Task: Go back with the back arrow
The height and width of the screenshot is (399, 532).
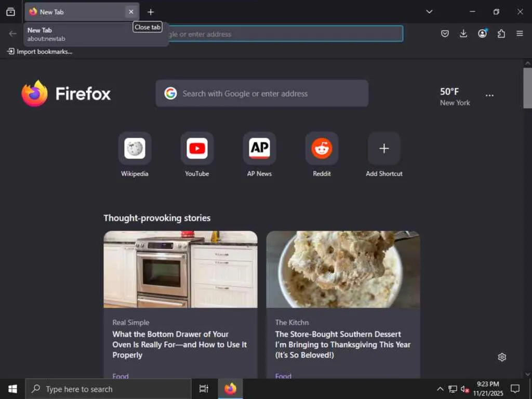Action: [12, 33]
